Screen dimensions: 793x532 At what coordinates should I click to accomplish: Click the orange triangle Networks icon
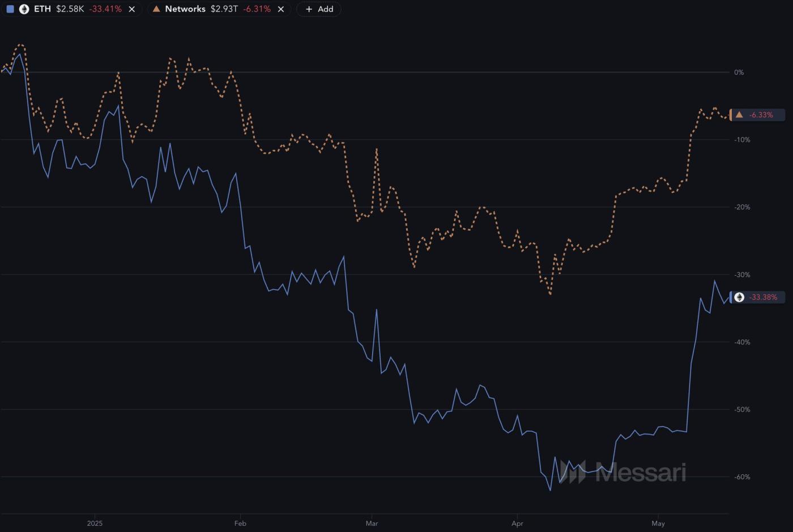pos(156,9)
